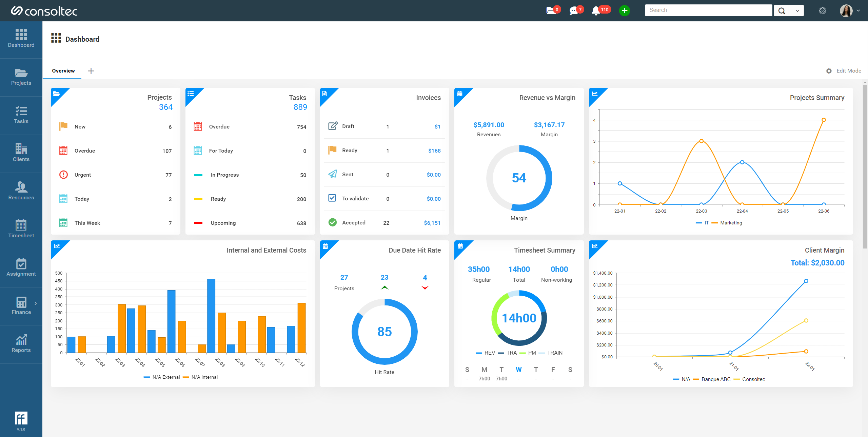Open notifications via the bell icon
This screenshot has width=868, height=437.
pyautogui.click(x=596, y=11)
